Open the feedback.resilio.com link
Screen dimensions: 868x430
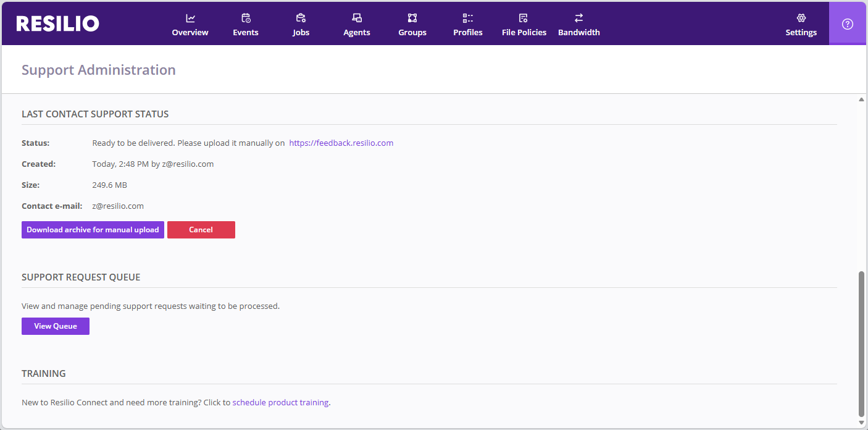(x=341, y=143)
